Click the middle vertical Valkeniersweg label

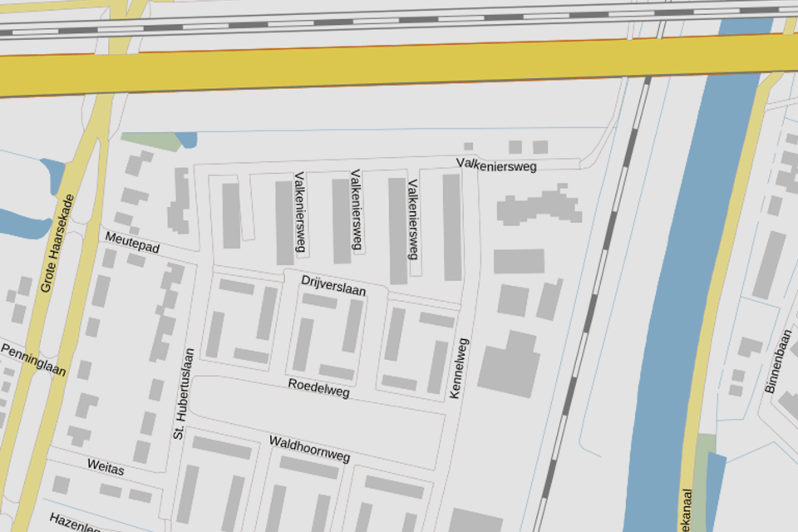(x=357, y=209)
